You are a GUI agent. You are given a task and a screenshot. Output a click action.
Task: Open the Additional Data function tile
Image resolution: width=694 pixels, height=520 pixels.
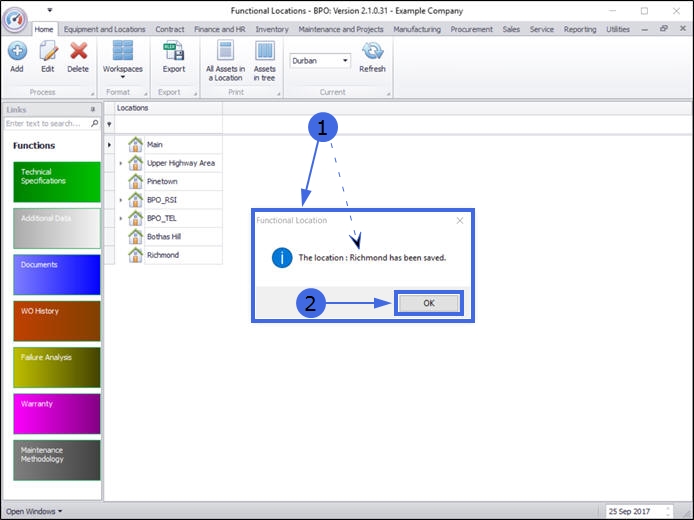pos(57,228)
